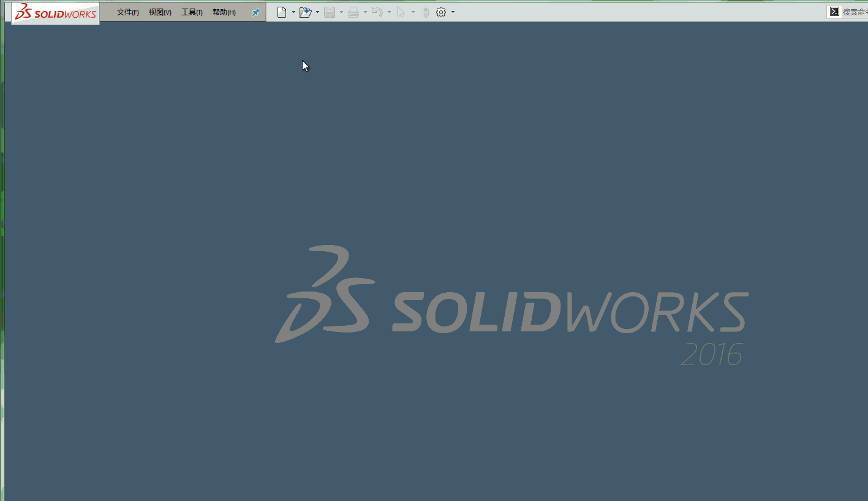The width and height of the screenshot is (868, 501).
Task: Click the Print icon
Action: [353, 12]
